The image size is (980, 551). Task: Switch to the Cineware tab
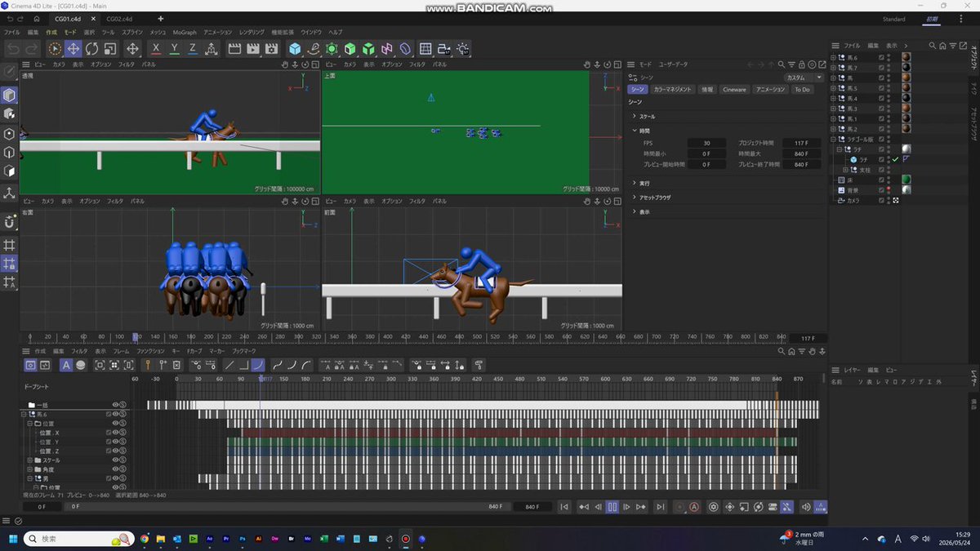point(734,90)
